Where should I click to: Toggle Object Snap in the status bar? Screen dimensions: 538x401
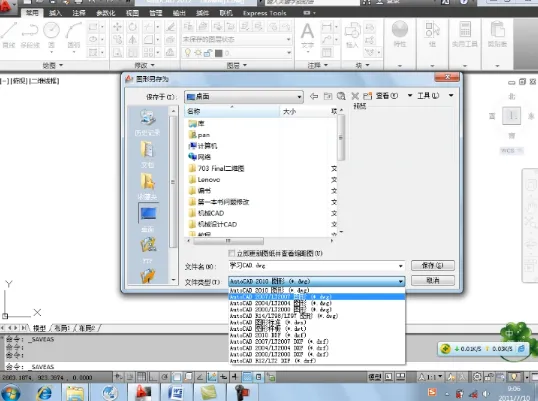tap(177, 377)
